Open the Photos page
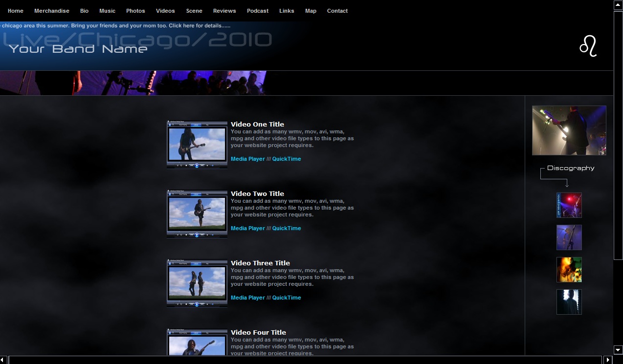623x364 pixels. click(x=135, y=11)
